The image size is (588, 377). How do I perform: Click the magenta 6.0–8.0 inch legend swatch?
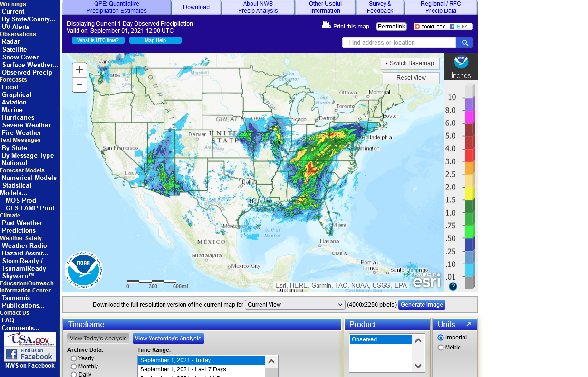(x=470, y=117)
